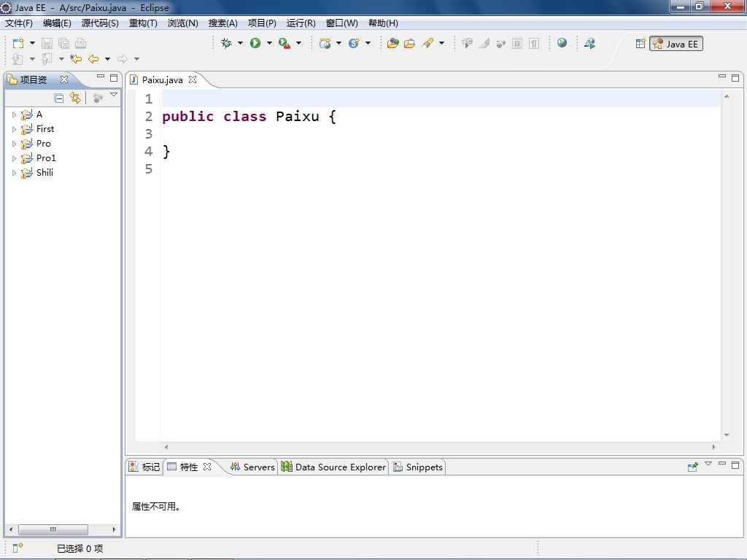Click the Open Task briefcase folder icon

[x=410, y=43]
